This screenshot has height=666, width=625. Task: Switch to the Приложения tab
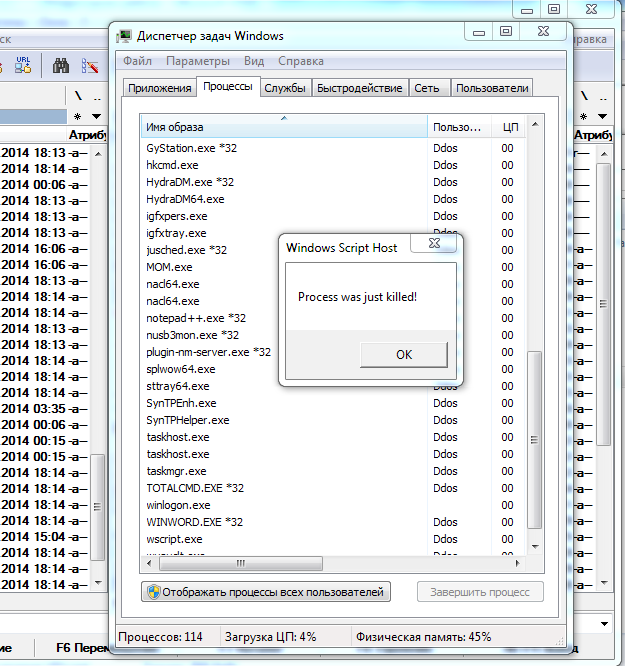[x=160, y=88]
